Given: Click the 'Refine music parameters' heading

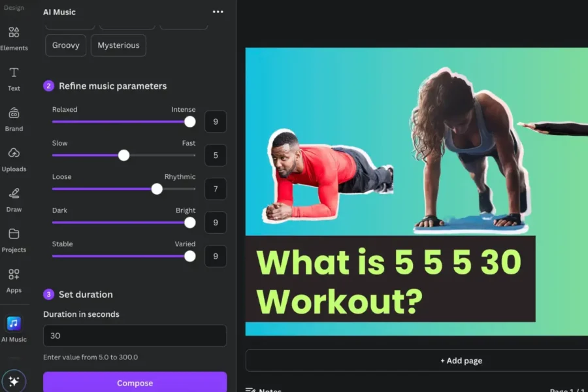Looking at the screenshot, I should click(x=113, y=86).
